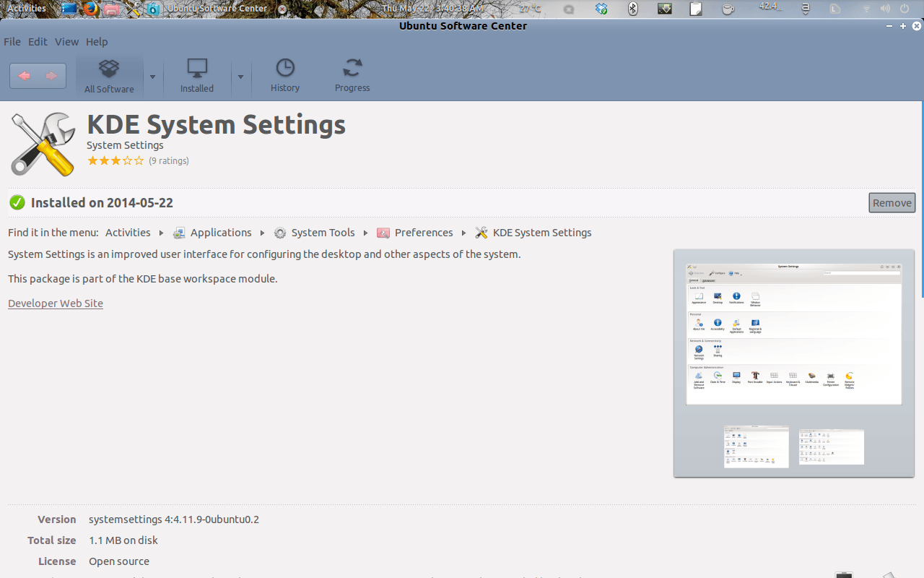924x578 pixels.
Task: Show the Installed software list
Action: coord(197,77)
